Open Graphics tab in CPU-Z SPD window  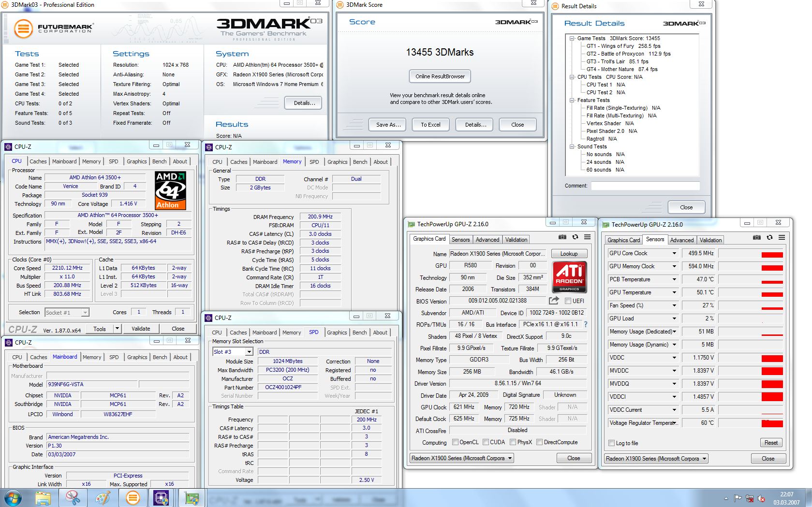click(x=337, y=333)
